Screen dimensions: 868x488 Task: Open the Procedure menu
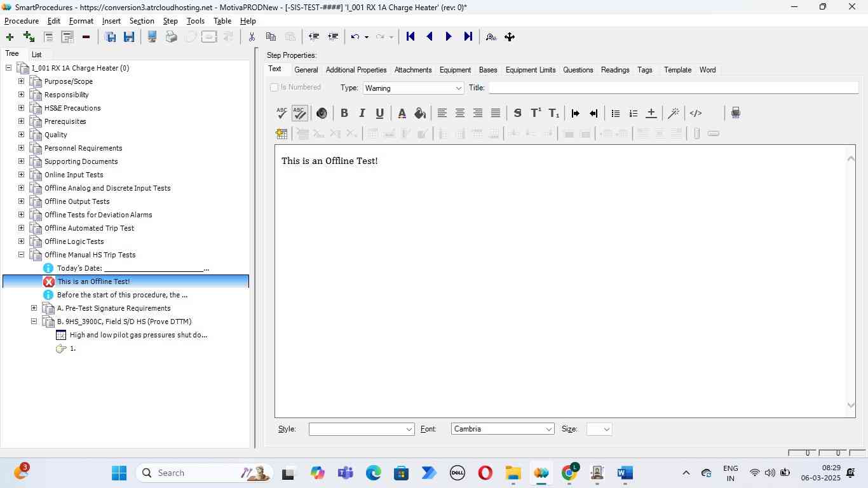point(22,21)
